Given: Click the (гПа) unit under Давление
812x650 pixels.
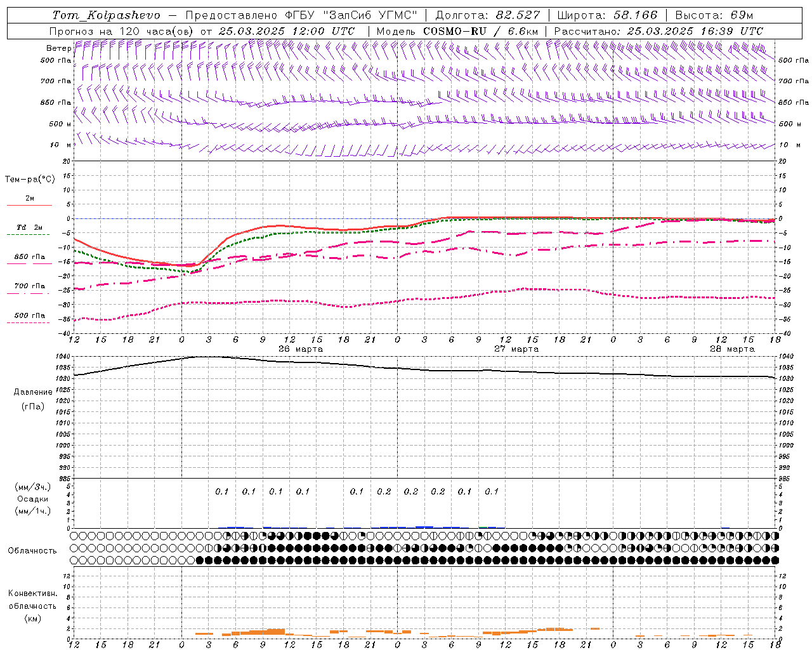Looking at the screenshot, I should (33, 407).
